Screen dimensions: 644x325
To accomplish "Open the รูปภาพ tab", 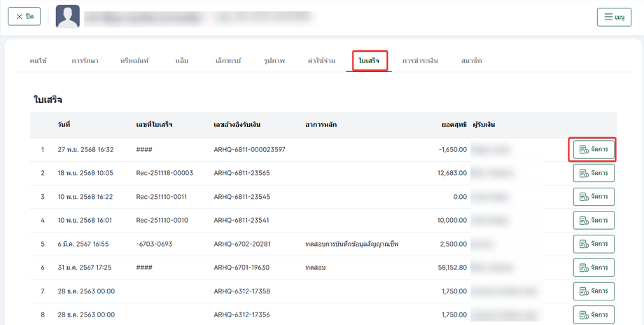I will pos(274,61).
